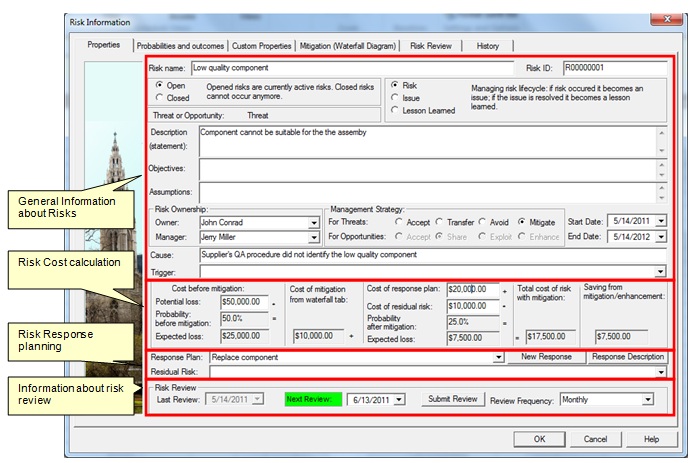Close the Risk Information dialog
691x463 pixels.
pos(667,19)
